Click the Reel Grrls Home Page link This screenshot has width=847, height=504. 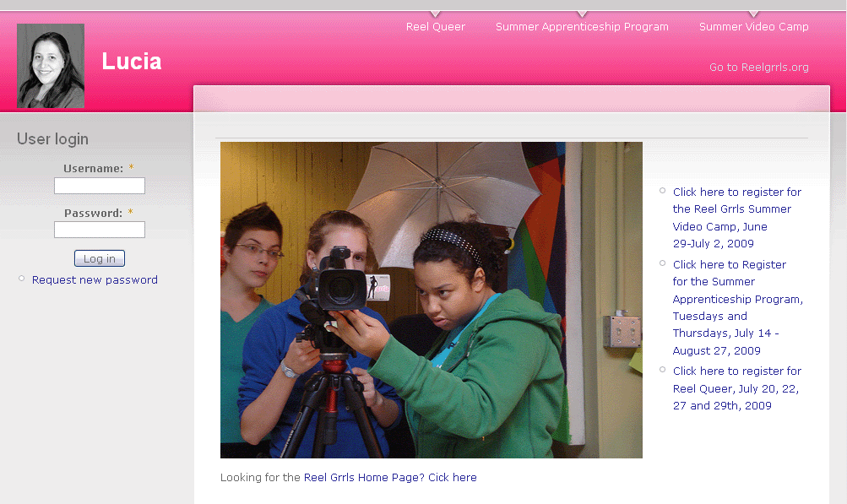[390, 477]
